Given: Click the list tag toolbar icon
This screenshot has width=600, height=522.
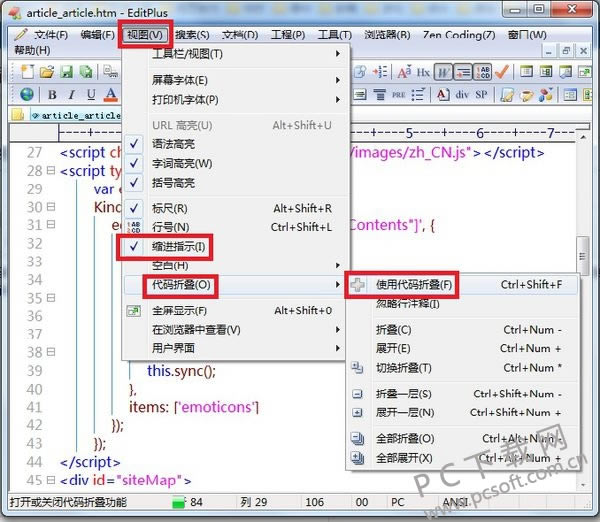Looking at the screenshot, I should [x=417, y=95].
